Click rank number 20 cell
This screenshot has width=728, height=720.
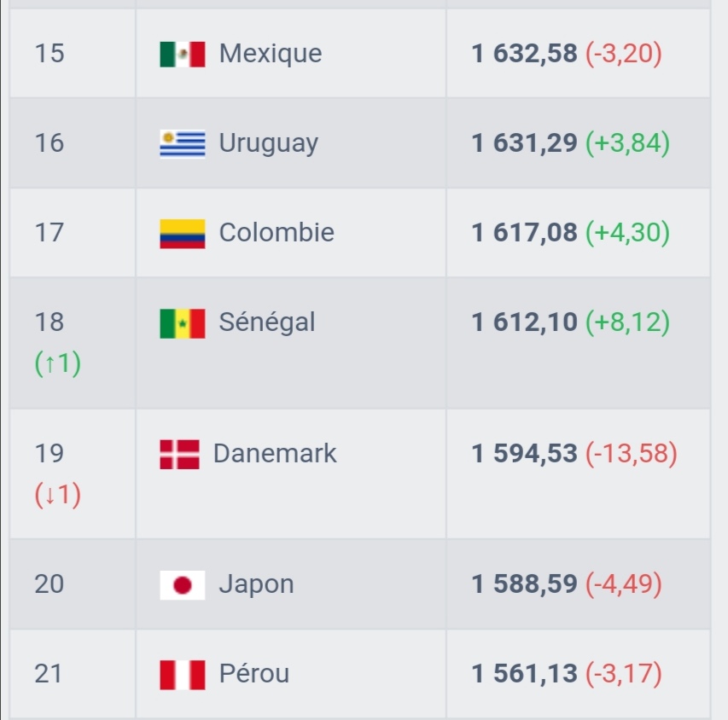[x=73, y=584]
